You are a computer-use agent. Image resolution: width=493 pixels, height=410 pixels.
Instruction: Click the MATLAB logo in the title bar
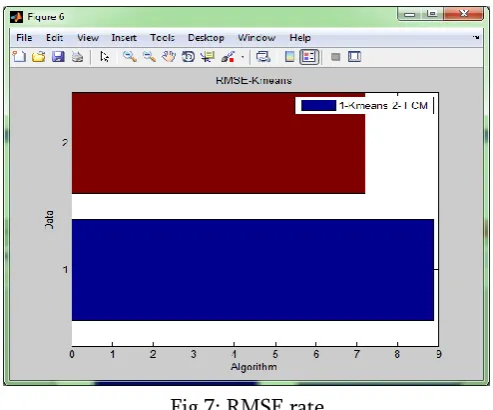pos(16,17)
